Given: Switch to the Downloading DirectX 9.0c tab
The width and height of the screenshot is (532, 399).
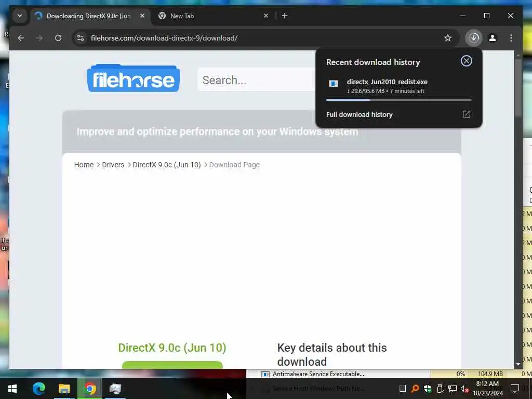Looking at the screenshot, I should (88, 16).
